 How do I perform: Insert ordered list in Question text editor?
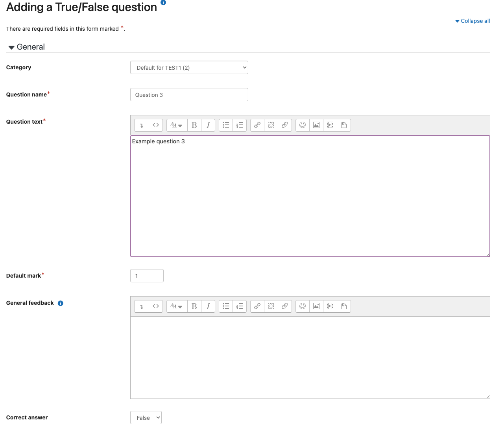point(240,125)
